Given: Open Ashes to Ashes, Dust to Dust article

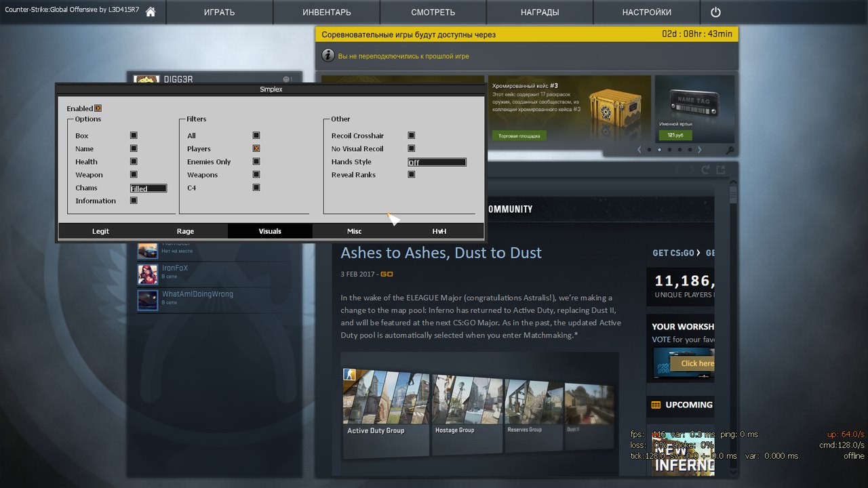Looking at the screenshot, I should pos(441,253).
